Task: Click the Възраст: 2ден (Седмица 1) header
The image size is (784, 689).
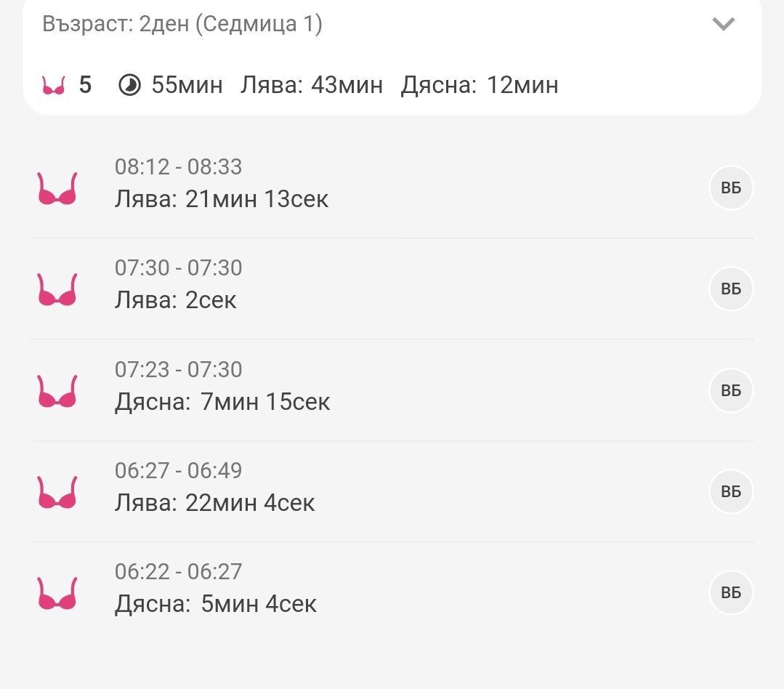Action: [x=182, y=24]
